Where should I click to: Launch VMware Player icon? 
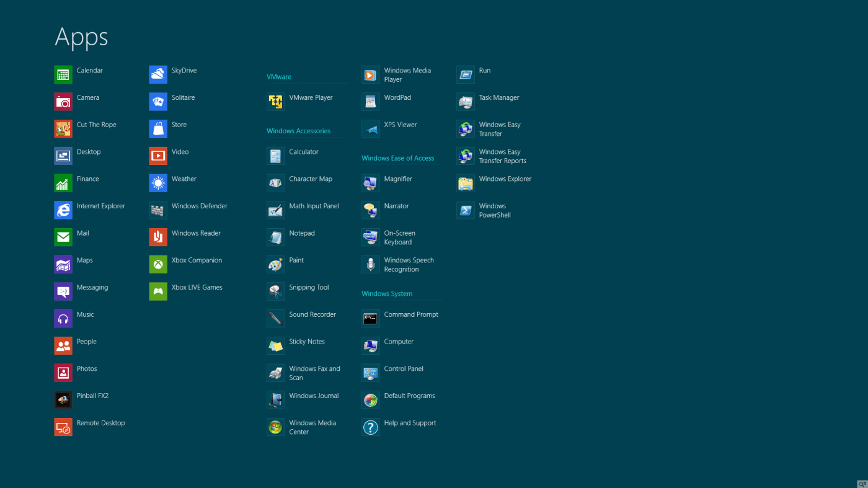tap(276, 102)
